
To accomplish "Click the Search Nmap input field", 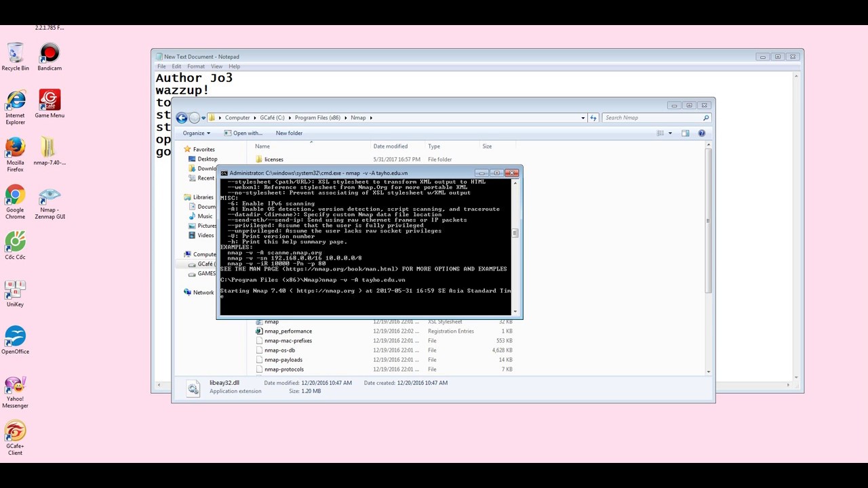I will (x=651, y=118).
